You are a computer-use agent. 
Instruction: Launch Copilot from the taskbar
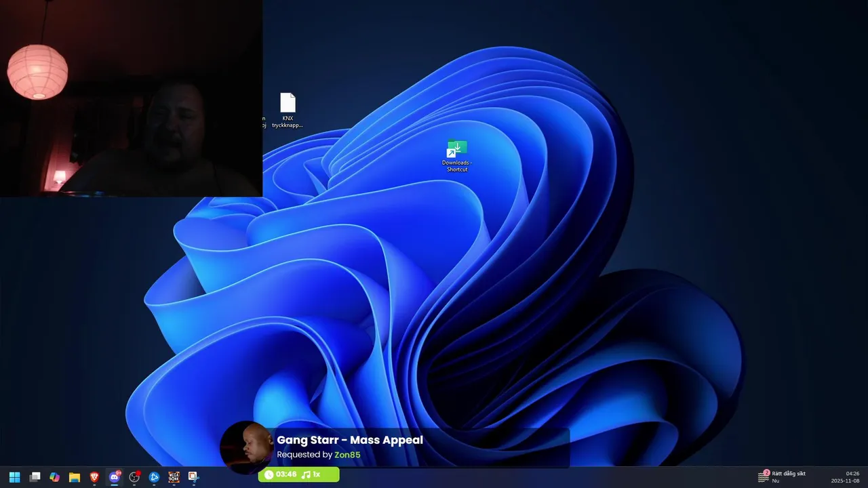point(54,477)
